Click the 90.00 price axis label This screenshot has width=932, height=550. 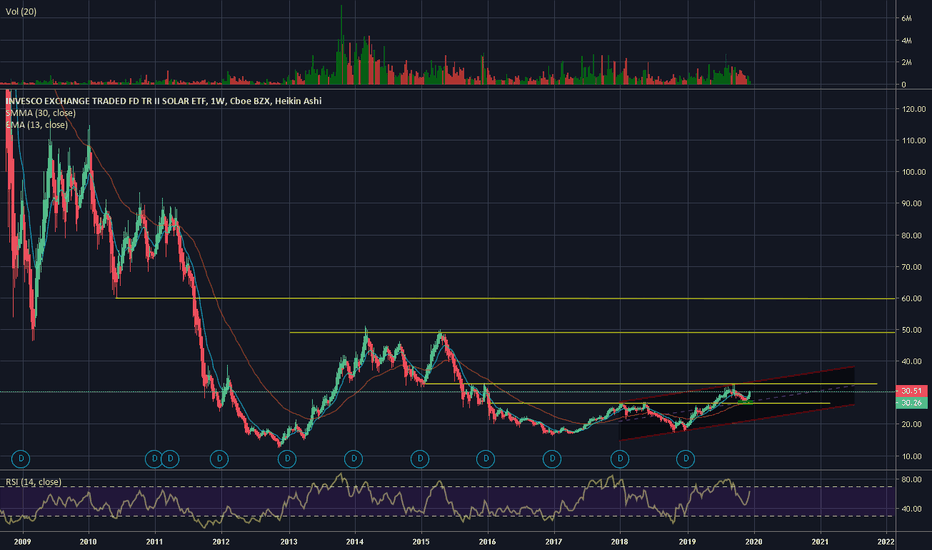click(x=914, y=203)
